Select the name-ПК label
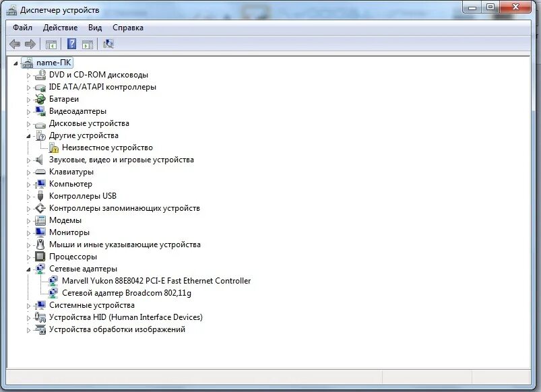This screenshot has height=392, width=541. tap(53, 63)
